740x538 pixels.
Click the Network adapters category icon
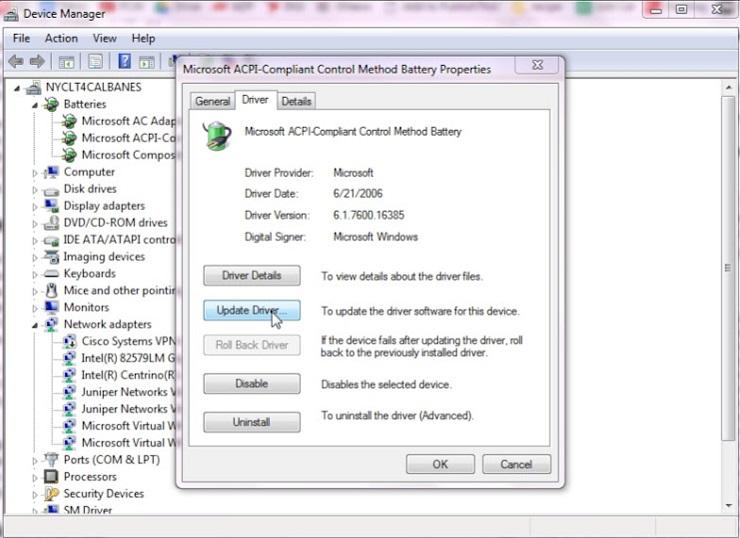tap(51, 324)
